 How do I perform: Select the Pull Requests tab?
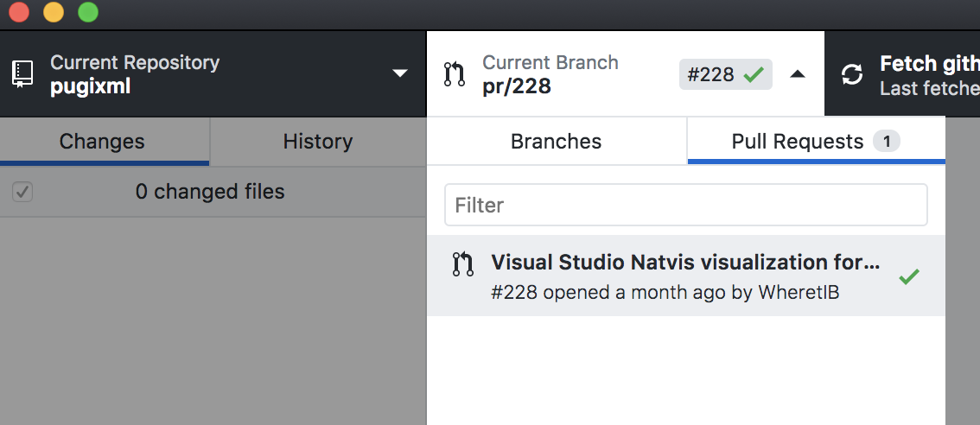pyautogui.click(x=817, y=142)
